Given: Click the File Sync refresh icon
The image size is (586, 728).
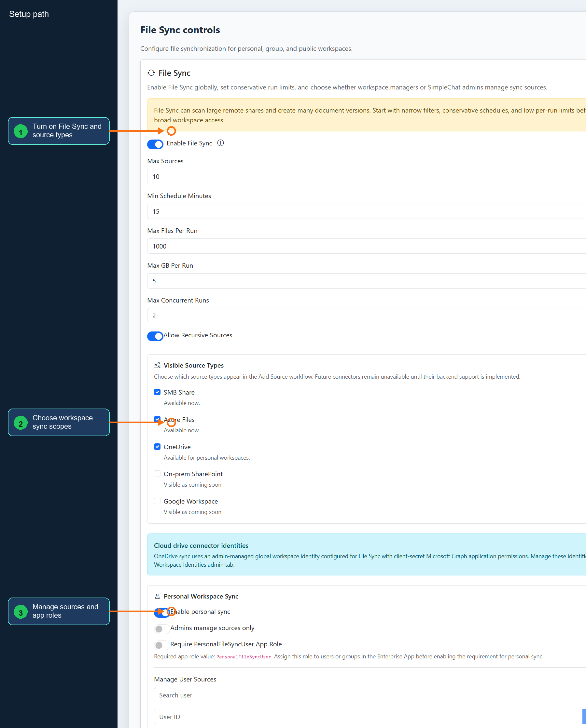Looking at the screenshot, I should pos(151,73).
